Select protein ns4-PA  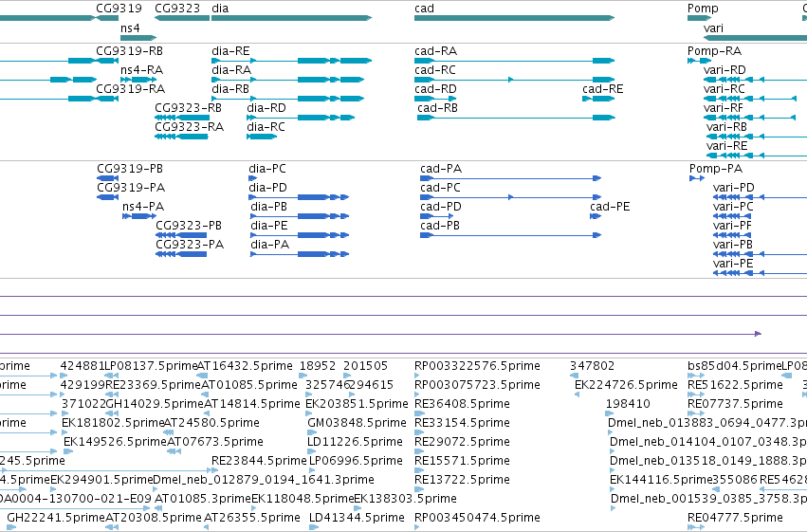[143, 207]
